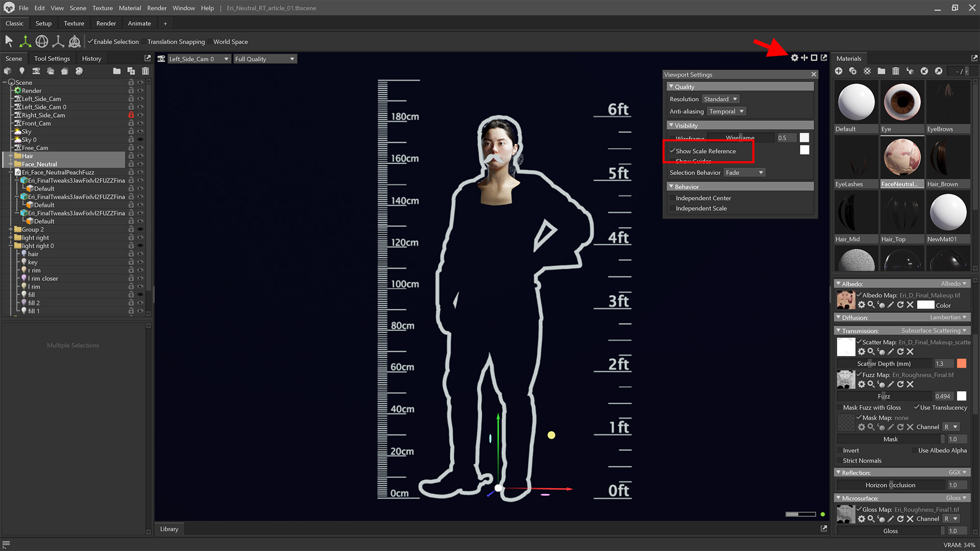Select Face_Neutral in scene tree
Screen dimensions: 980x551
(39, 164)
